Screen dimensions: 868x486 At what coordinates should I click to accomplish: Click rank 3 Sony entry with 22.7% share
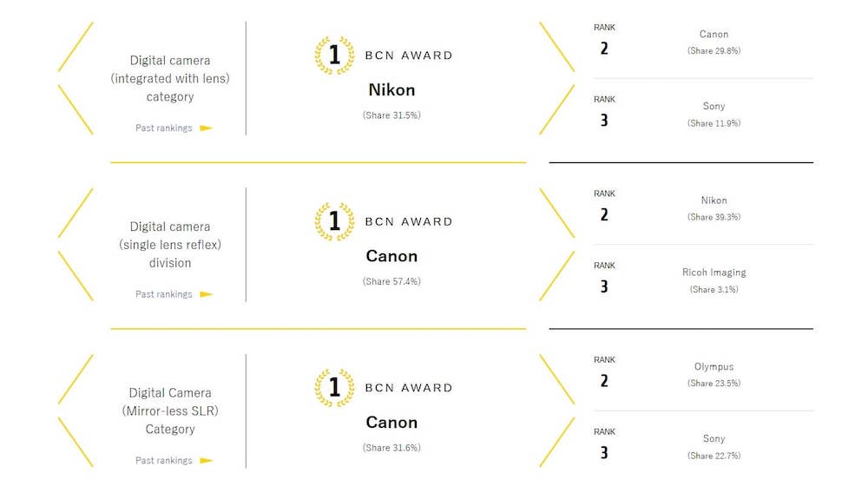point(713,439)
